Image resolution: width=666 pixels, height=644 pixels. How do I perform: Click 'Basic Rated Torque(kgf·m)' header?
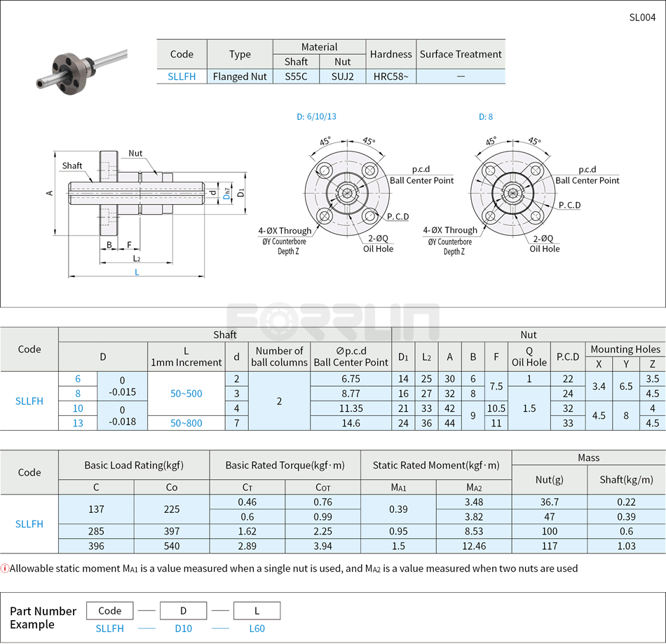[x=285, y=466]
